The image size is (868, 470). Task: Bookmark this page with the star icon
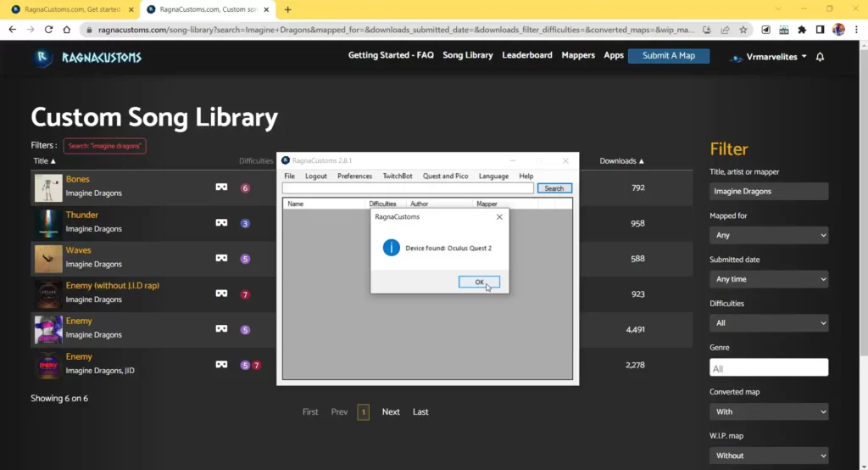[x=743, y=30]
